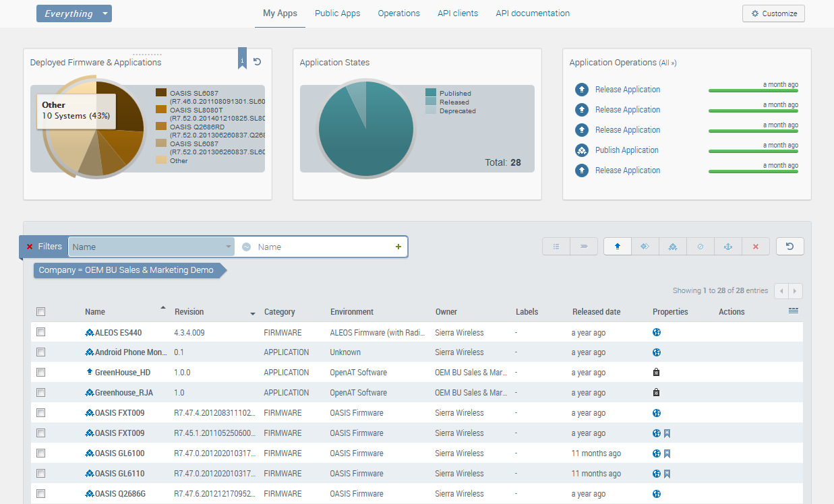This screenshot has width=834, height=504.
Task: Click the circle-slash deprecate toolbar icon
Action: pyautogui.click(x=701, y=247)
